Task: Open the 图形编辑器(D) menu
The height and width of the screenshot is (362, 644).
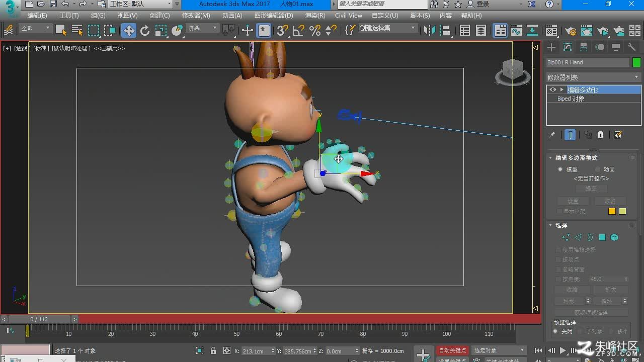Action: pyautogui.click(x=274, y=16)
